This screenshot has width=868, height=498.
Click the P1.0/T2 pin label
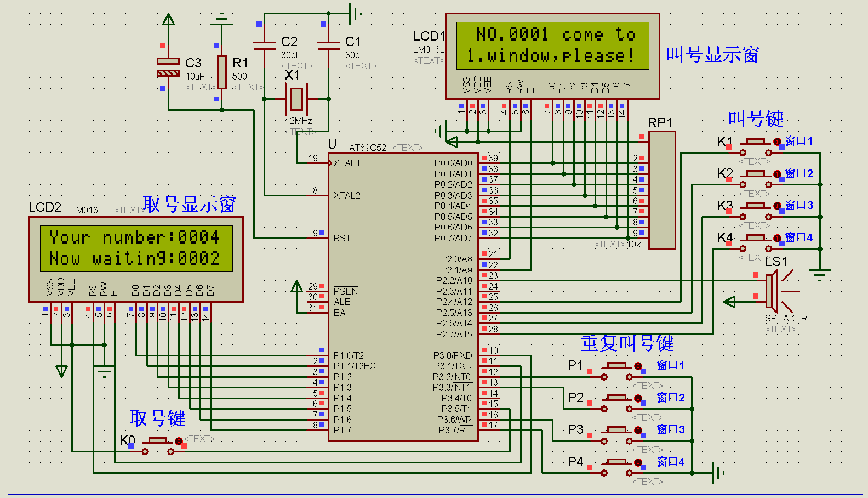[x=349, y=355]
